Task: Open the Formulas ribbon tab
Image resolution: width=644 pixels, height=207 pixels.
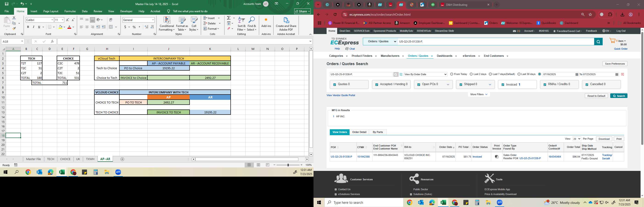Action: pos(70,11)
